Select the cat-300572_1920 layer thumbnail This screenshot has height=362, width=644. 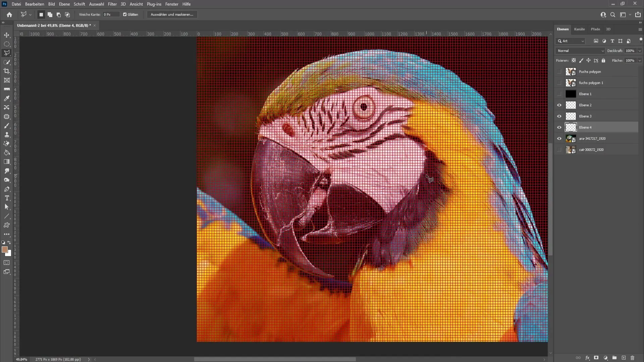coord(571,149)
